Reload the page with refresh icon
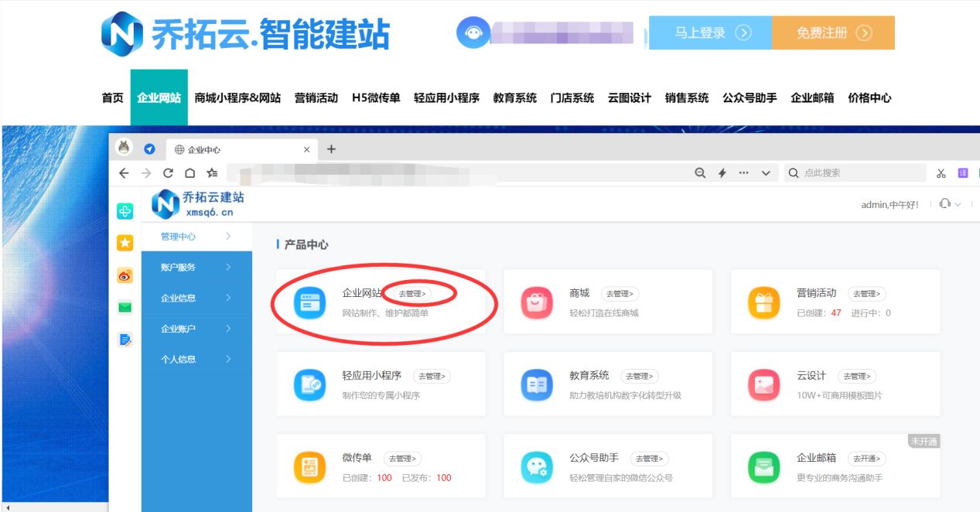The image size is (980, 512). 168,173
